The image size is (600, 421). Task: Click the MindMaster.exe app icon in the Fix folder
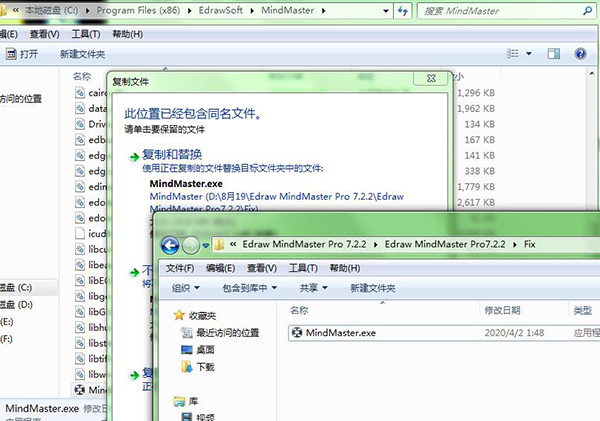coord(297,333)
